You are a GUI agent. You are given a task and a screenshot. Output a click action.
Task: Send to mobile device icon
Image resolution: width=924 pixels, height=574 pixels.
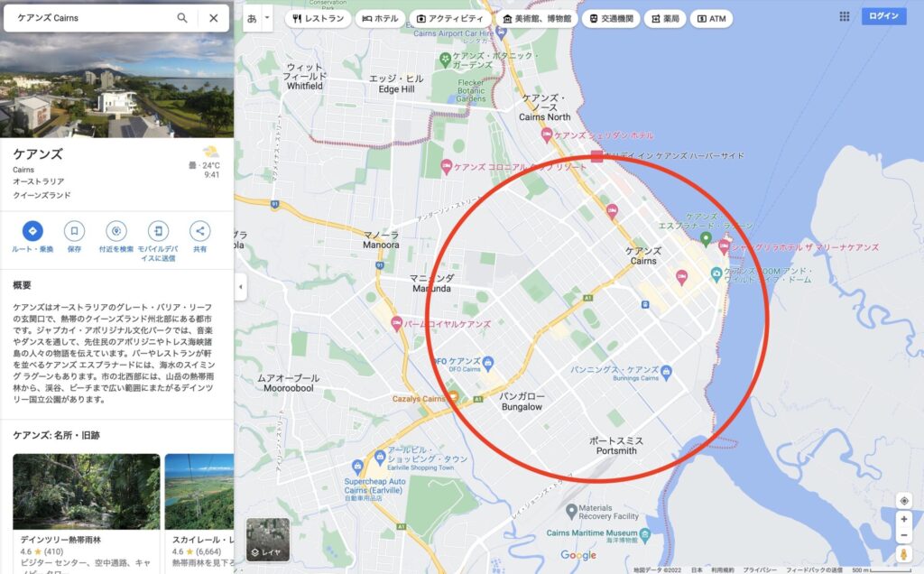click(158, 231)
